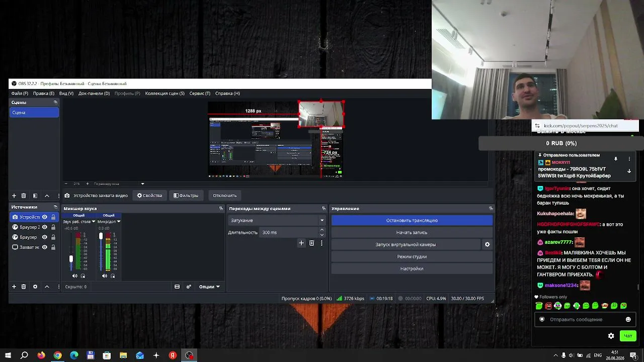
Task: Select the Сцена item in scenes list
Action: [34, 113]
